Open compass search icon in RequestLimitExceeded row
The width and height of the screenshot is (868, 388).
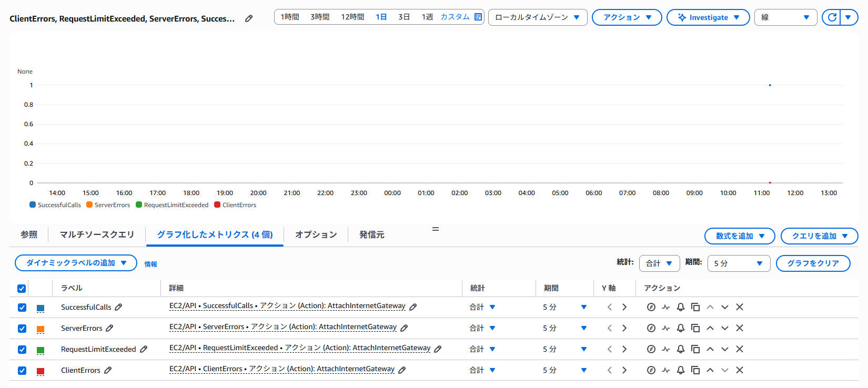coord(651,349)
